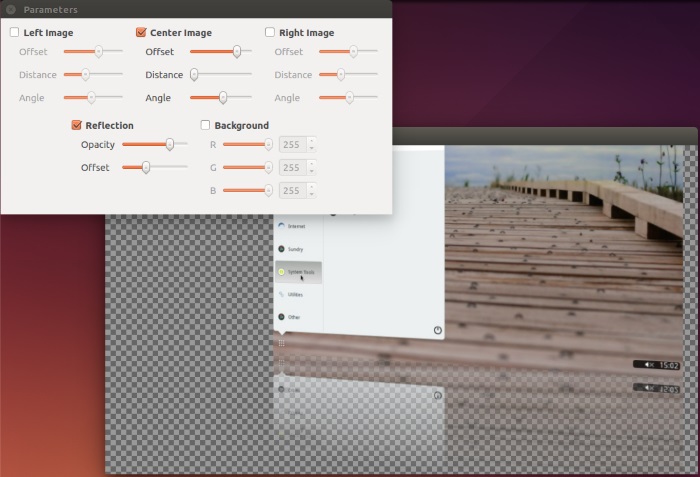Click the Sundry icon in the preview menu
The height and width of the screenshot is (477, 700).
pyautogui.click(x=282, y=249)
